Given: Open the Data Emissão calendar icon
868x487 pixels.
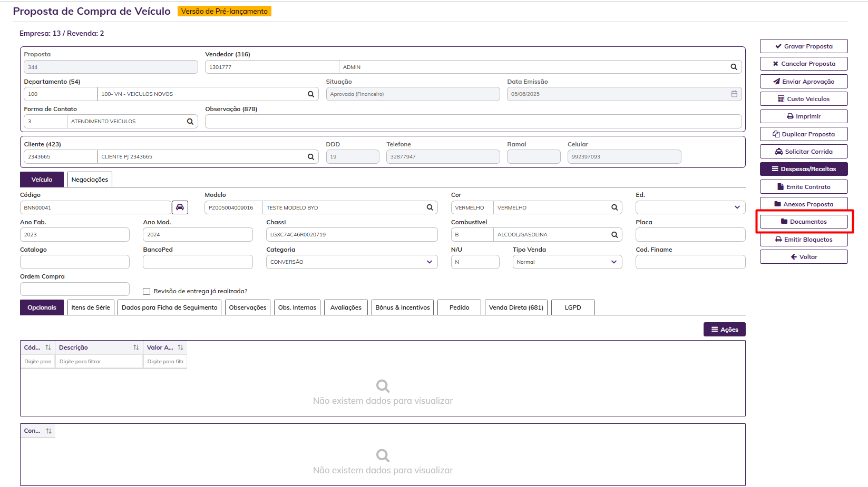Looking at the screenshot, I should tap(734, 94).
